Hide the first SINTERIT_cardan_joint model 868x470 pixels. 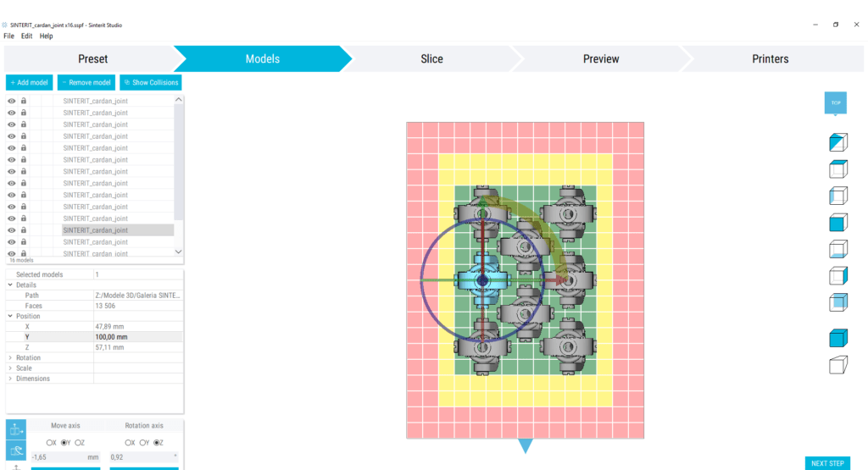click(12, 101)
